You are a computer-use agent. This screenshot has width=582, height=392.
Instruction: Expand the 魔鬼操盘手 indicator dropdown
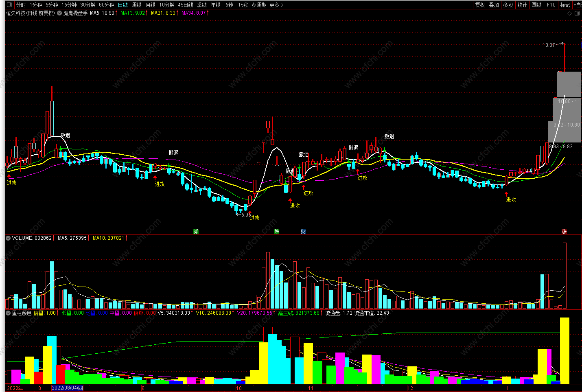point(59,13)
